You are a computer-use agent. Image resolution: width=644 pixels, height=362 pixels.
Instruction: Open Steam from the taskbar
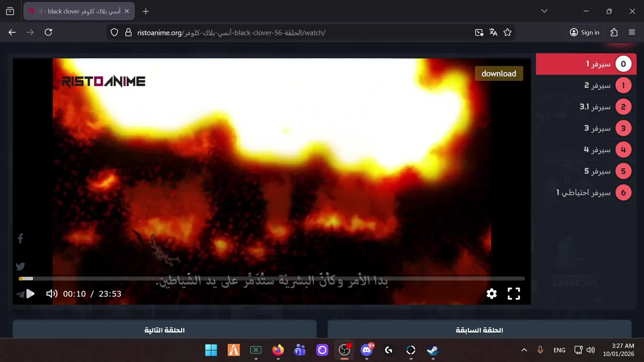point(433,350)
